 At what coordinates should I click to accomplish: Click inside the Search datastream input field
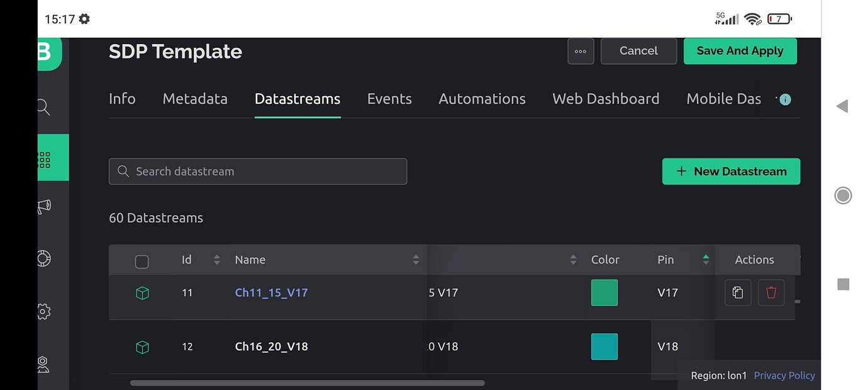click(258, 171)
